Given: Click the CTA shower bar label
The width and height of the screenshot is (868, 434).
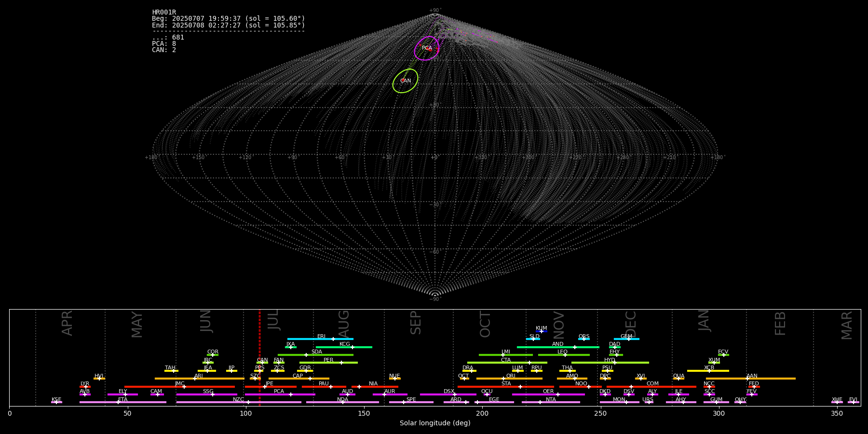Looking at the screenshot, I should (x=506, y=360).
